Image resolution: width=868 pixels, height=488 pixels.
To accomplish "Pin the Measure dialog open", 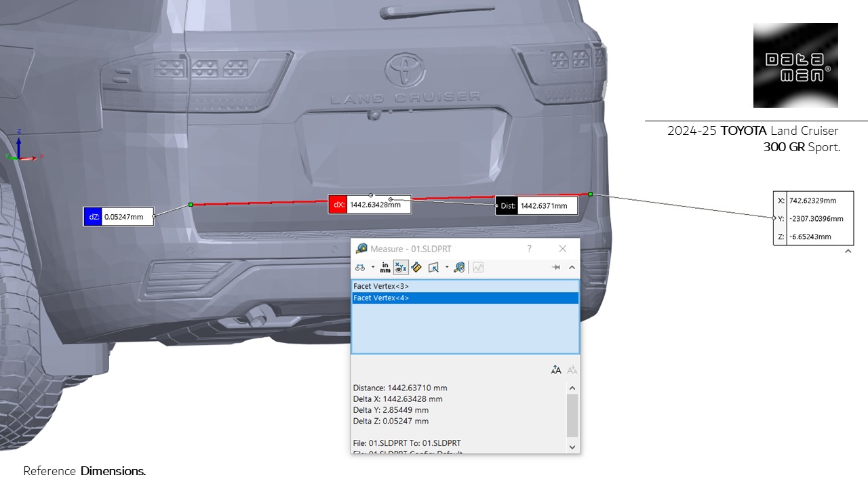I will click(x=556, y=268).
